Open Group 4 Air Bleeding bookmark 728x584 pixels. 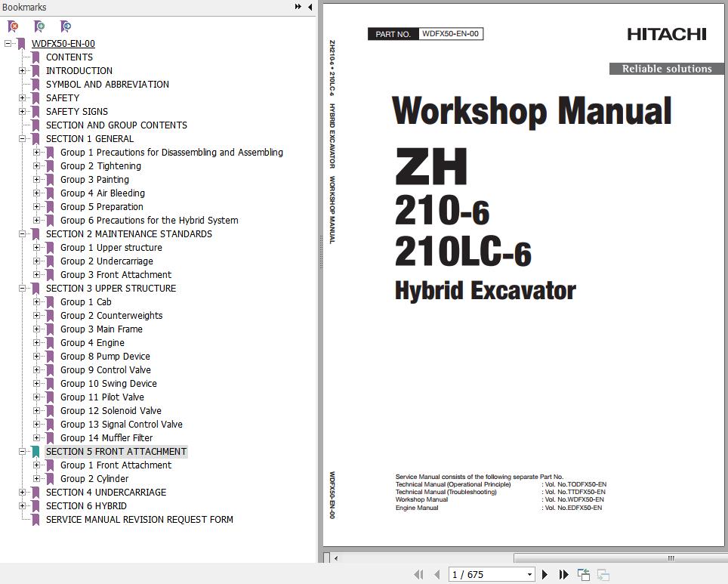pyautogui.click(x=103, y=193)
